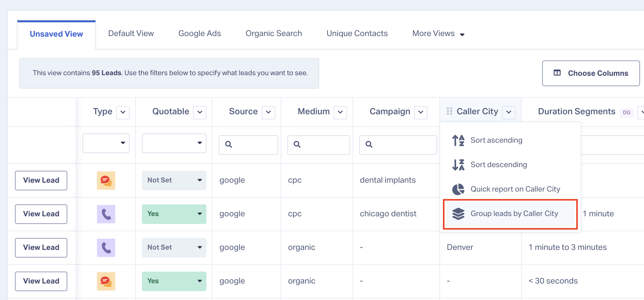Click View Lead for chicago dentist row

(x=41, y=214)
